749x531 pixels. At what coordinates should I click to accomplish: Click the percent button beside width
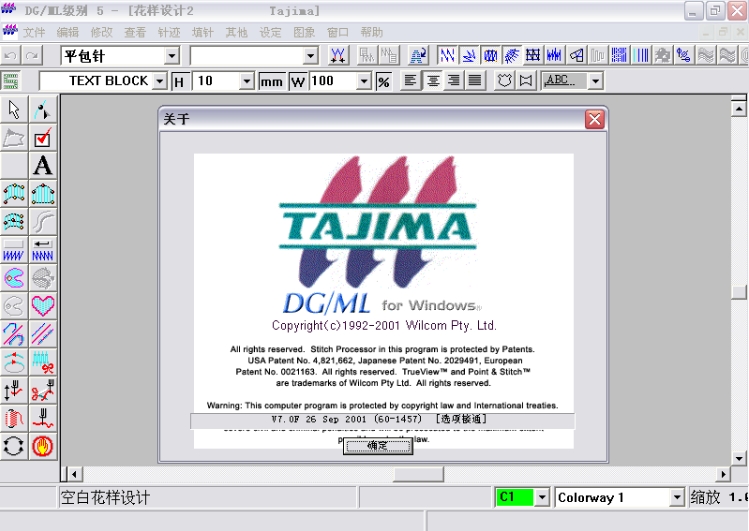(383, 81)
